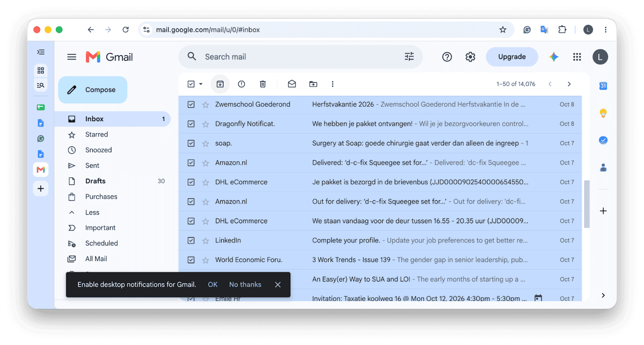
Task: Move selected emails to folder
Action: click(x=313, y=84)
